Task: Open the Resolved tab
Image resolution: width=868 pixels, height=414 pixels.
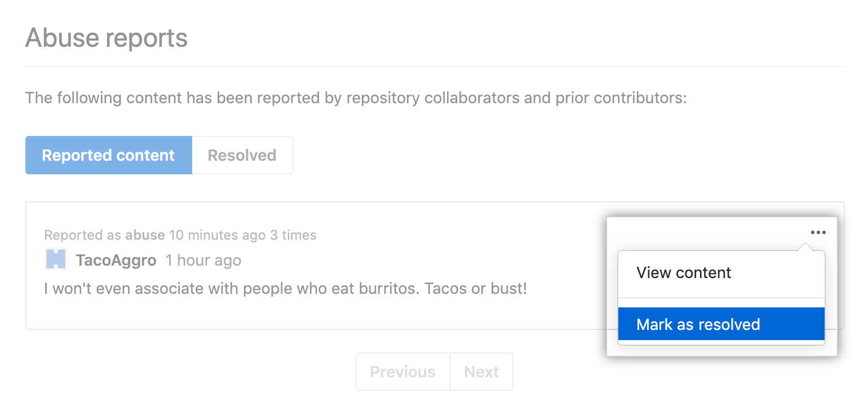Action: (242, 156)
